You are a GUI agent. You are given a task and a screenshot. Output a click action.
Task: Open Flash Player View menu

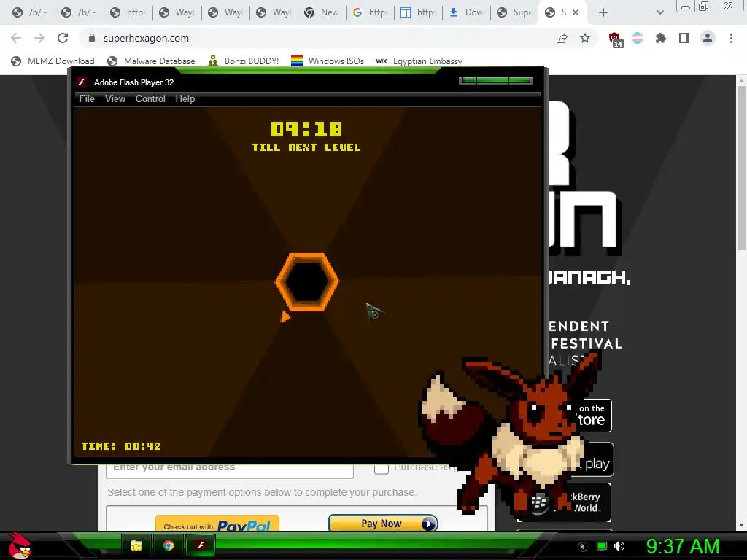point(115,98)
